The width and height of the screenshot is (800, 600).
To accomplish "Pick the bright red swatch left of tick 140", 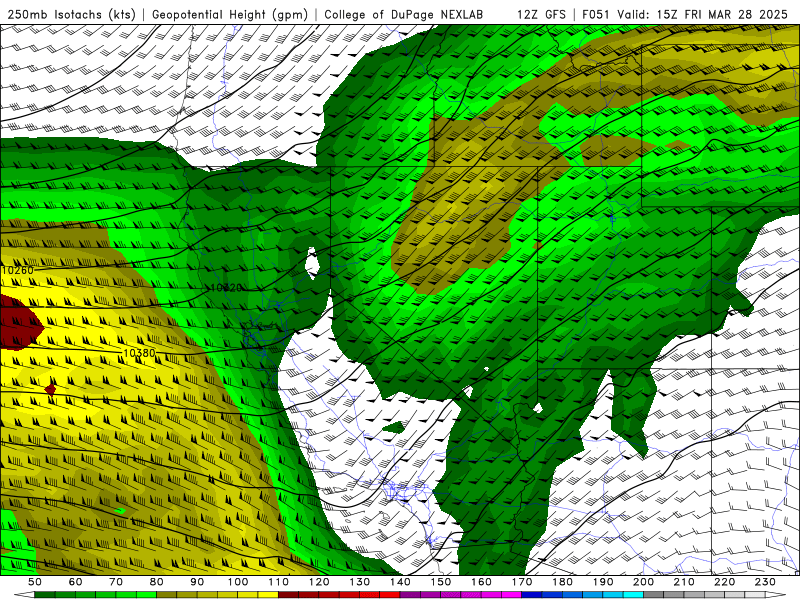I will 390,595.
